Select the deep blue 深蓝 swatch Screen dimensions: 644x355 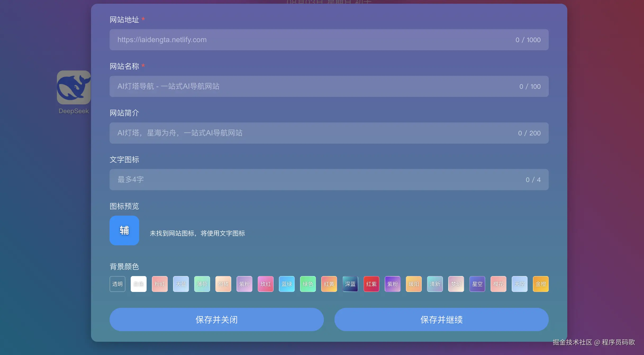coord(350,284)
